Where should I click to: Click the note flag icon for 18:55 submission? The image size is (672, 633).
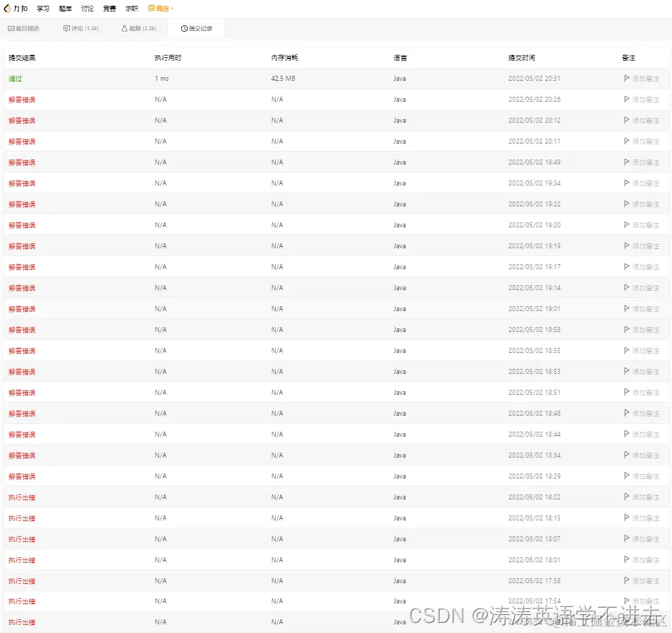tap(627, 351)
